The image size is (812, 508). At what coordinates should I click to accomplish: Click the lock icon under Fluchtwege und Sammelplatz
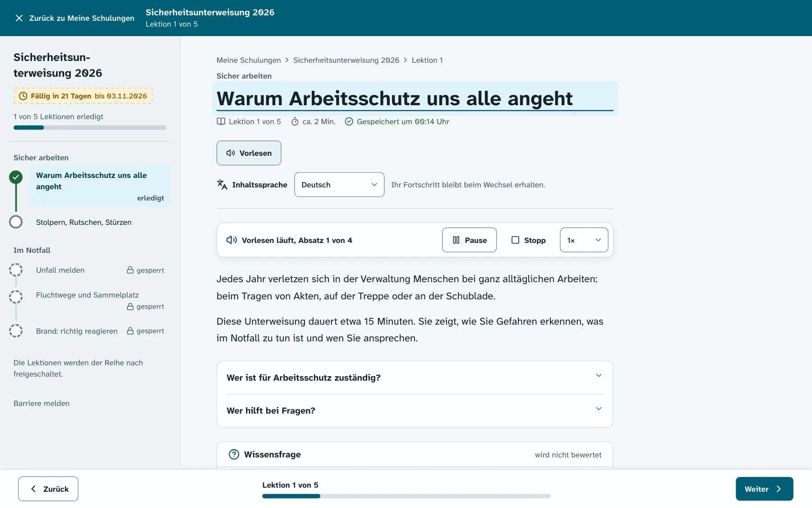point(130,306)
